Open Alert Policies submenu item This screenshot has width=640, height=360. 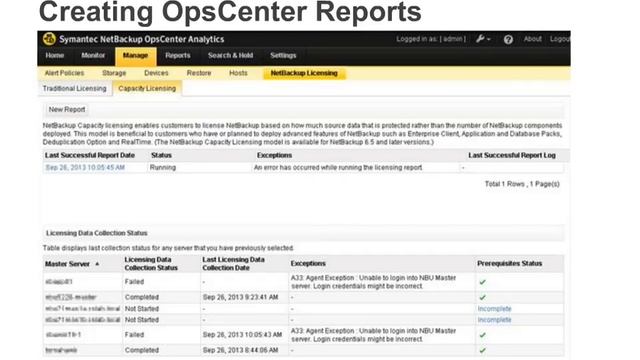click(x=64, y=73)
